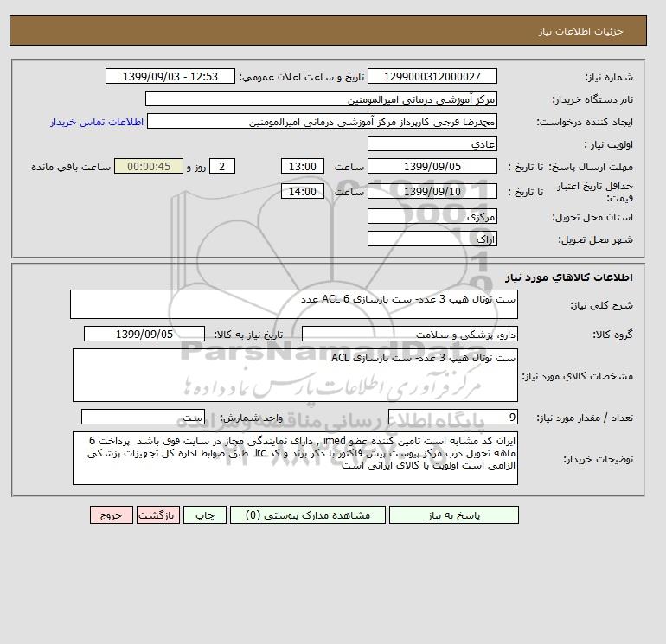The image size is (666, 644).
Task: Click the پاسخ به نیاز button
Action: pyautogui.click(x=453, y=515)
